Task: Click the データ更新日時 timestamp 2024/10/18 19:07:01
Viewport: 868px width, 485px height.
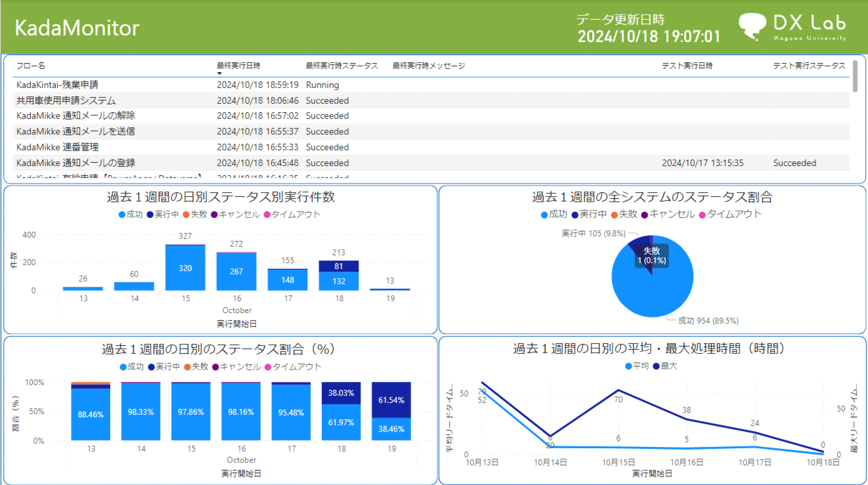Action: pos(649,36)
